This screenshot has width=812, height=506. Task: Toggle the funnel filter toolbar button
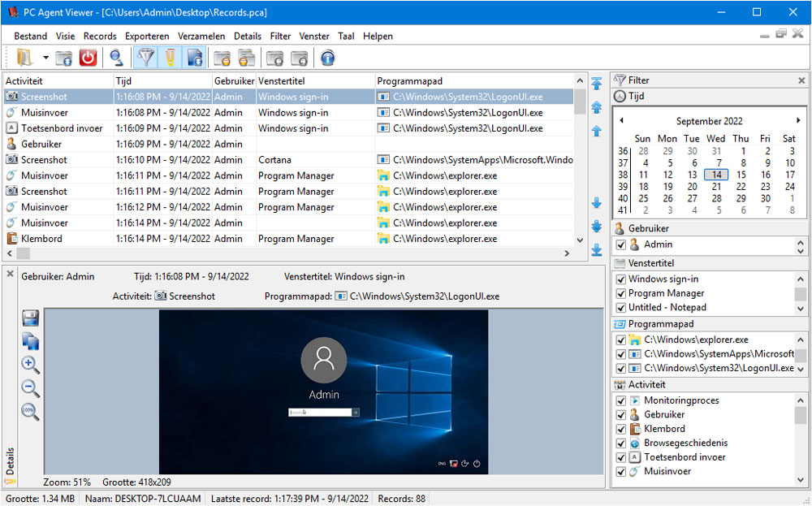(146, 58)
